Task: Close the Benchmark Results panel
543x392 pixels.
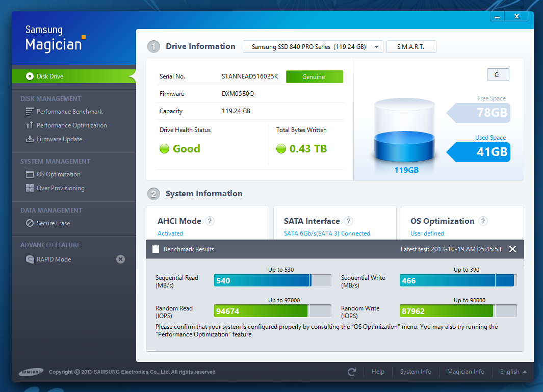Action: pos(512,249)
